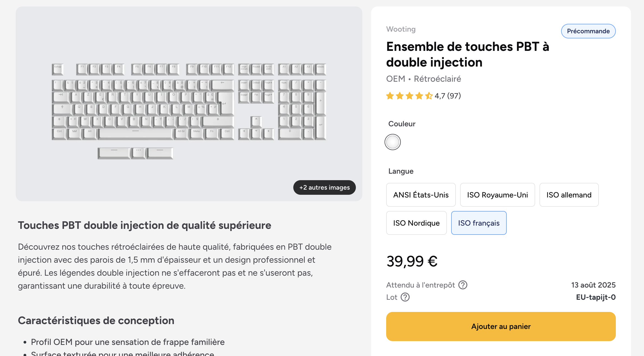Select the ISO français layout
This screenshot has height=356, width=644.
[479, 223]
